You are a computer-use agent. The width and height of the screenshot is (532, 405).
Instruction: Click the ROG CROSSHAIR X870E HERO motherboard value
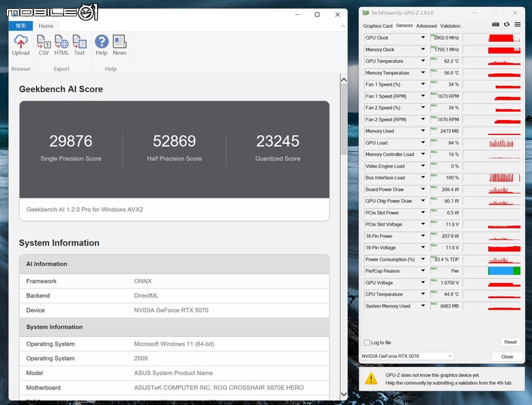219,388
